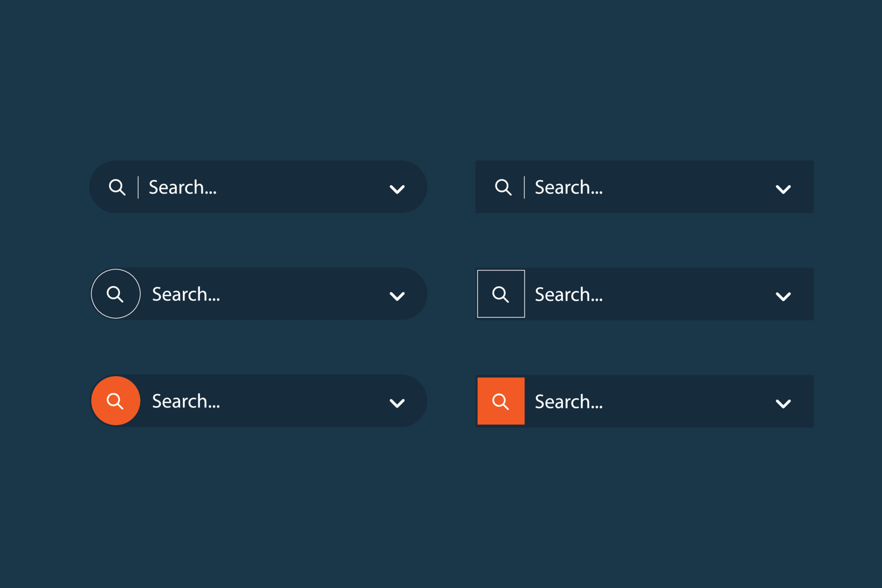Click the magnifier icon in the top-right rectangular search bar
This screenshot has width=882, height=588.
coord(503,187)
